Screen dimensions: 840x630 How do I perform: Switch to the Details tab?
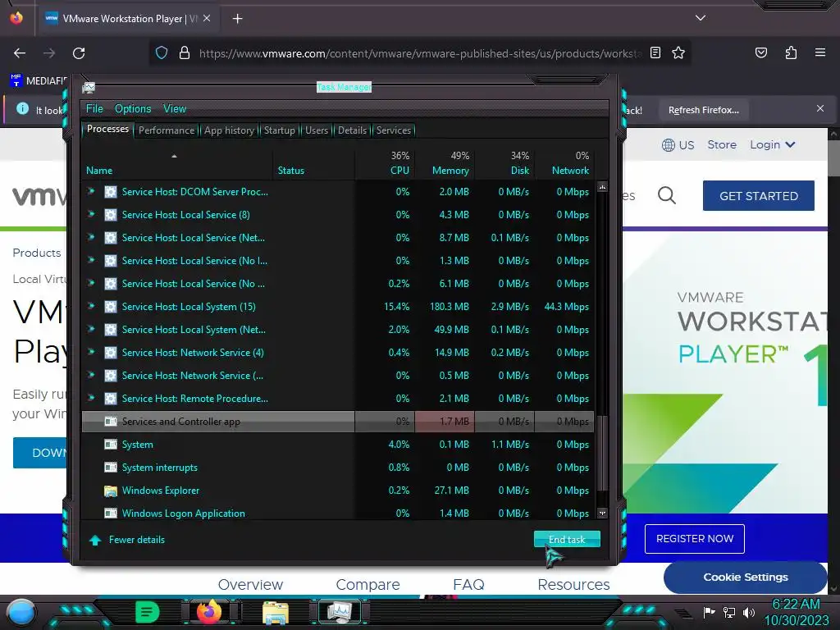[x=352, y=130]
